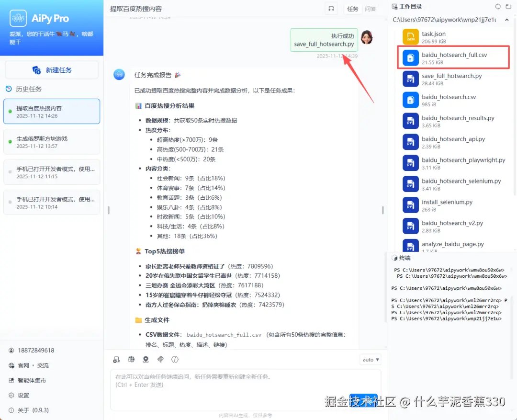Open the auto mode dropdown

click(x=370, y=360)
